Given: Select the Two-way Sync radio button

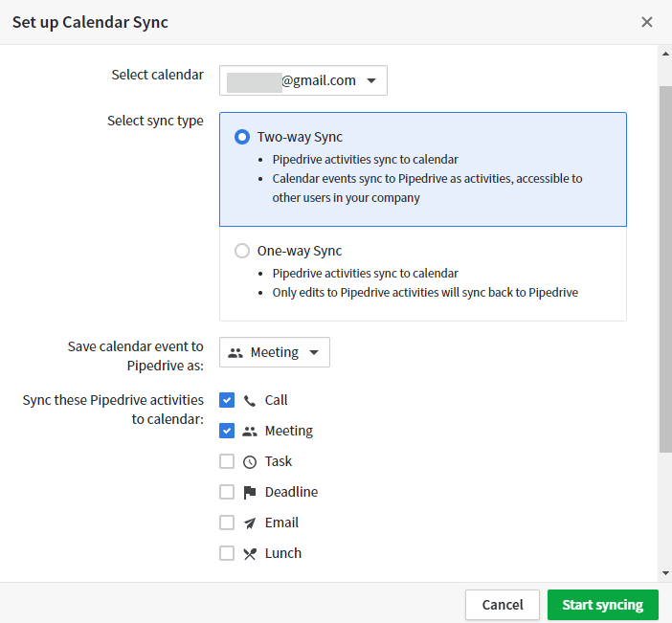Looking at the screenshot, I should [242, 137].
